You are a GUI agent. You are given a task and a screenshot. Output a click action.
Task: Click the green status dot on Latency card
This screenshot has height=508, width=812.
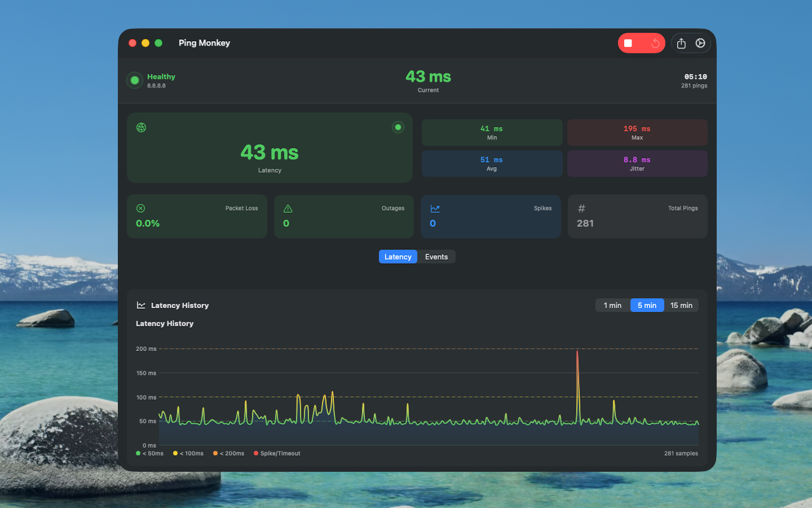(x=398, y=127)
